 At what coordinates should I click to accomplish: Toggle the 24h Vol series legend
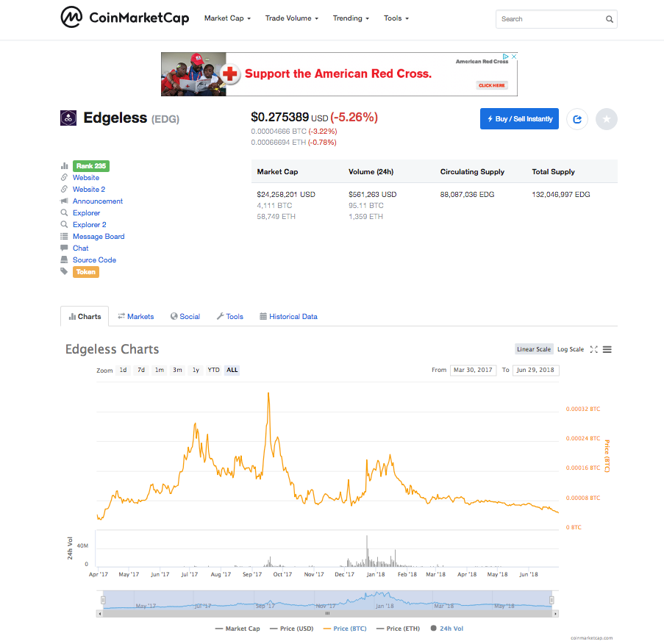[x=447, y=629]
